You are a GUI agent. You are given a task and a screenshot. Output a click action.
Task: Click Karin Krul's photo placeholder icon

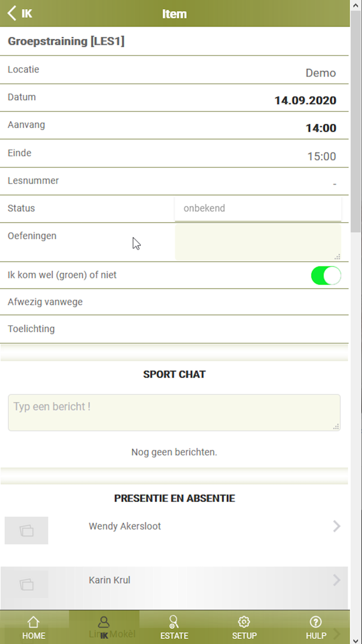pos(26,584)
